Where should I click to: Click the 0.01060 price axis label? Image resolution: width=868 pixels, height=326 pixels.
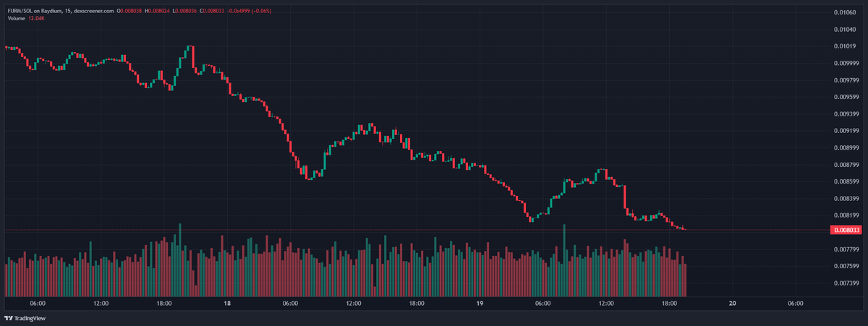click(x=844, y=12)
